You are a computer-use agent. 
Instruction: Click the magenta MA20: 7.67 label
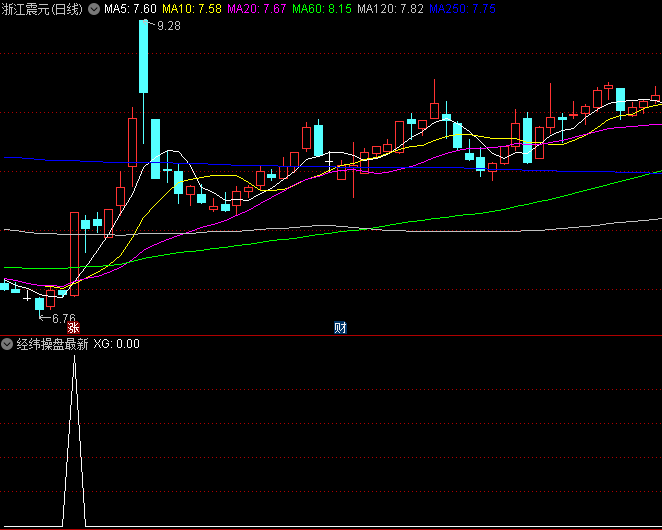pos(257,9)
